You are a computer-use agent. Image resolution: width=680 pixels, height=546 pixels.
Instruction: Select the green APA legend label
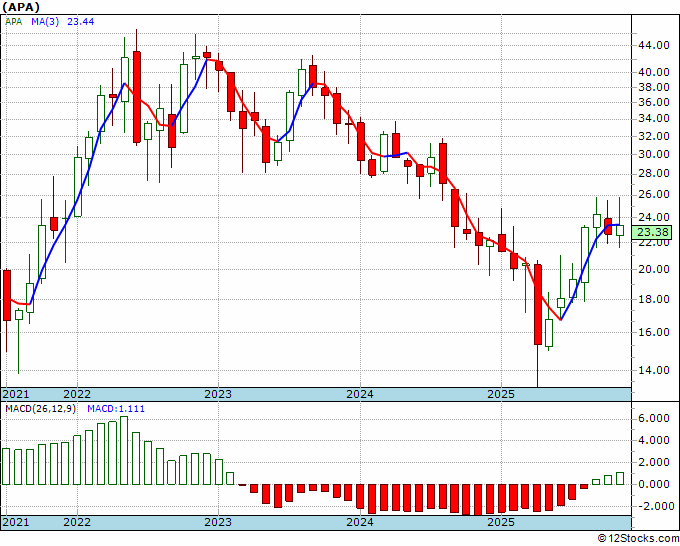(x=13, y=21)
